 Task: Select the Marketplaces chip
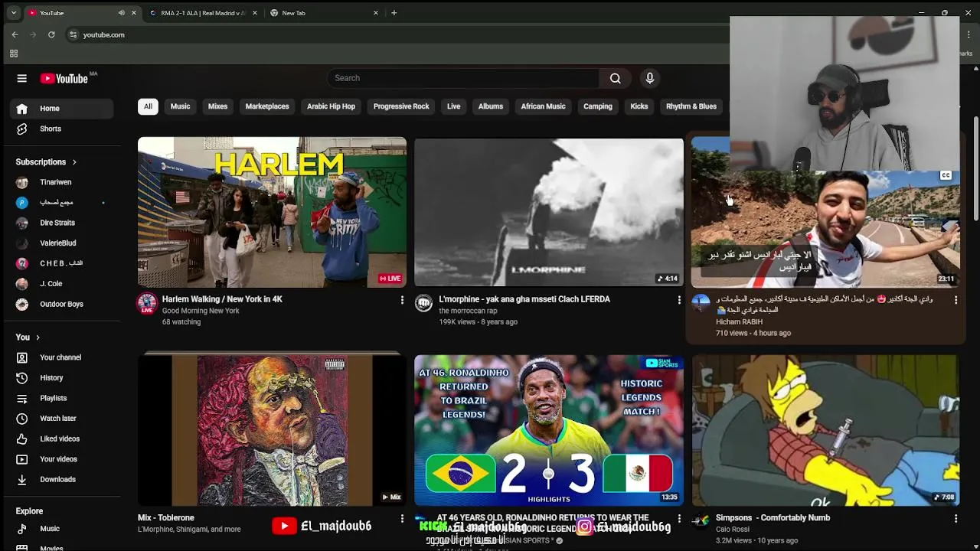click(267, 106)
